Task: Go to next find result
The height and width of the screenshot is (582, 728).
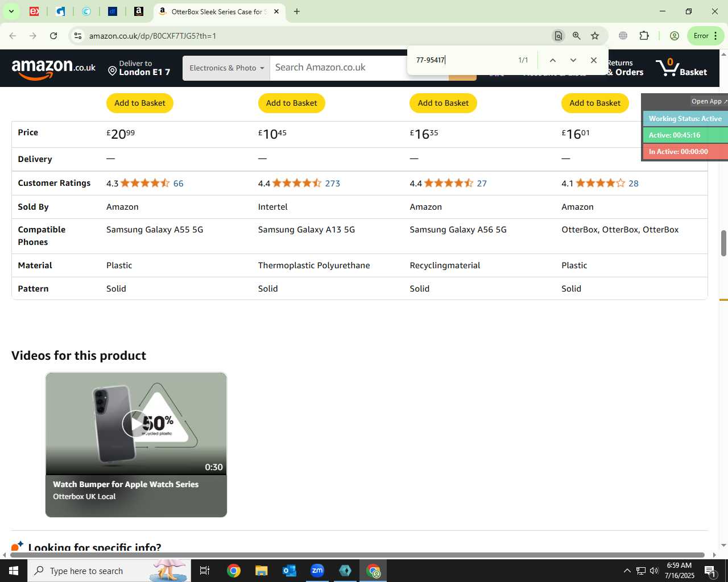Action: tap(573, 60)
